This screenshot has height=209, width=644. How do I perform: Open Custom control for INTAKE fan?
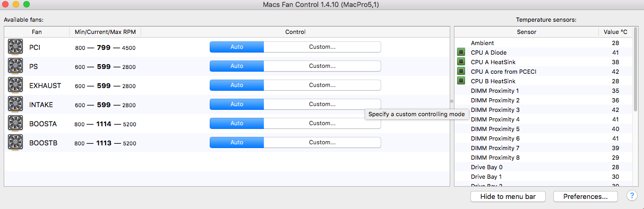(322, 104)
